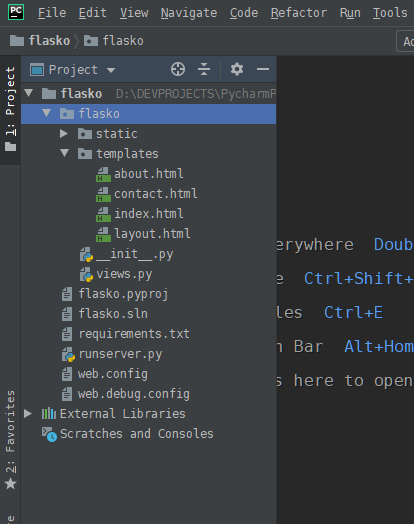The height and width of the screenshot is (524, 414).
Task: Click the about.html HTML file icon
Action: 103,174
